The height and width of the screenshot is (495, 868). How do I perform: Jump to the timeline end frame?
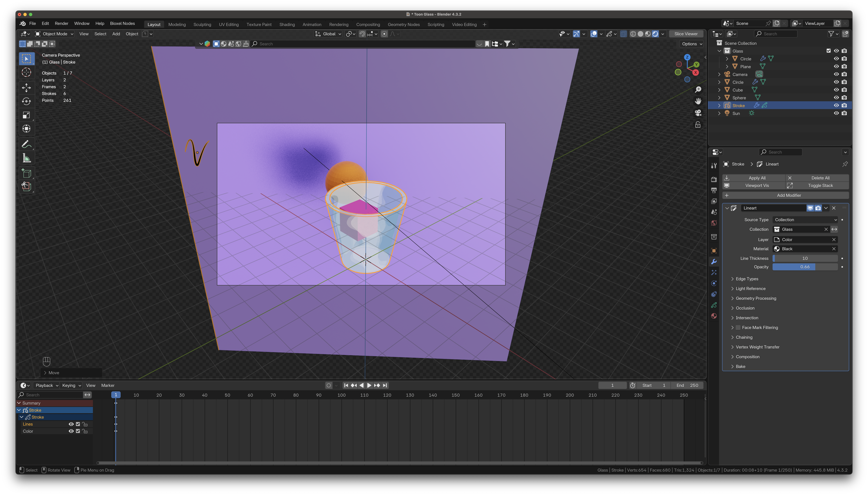point(385,386)
